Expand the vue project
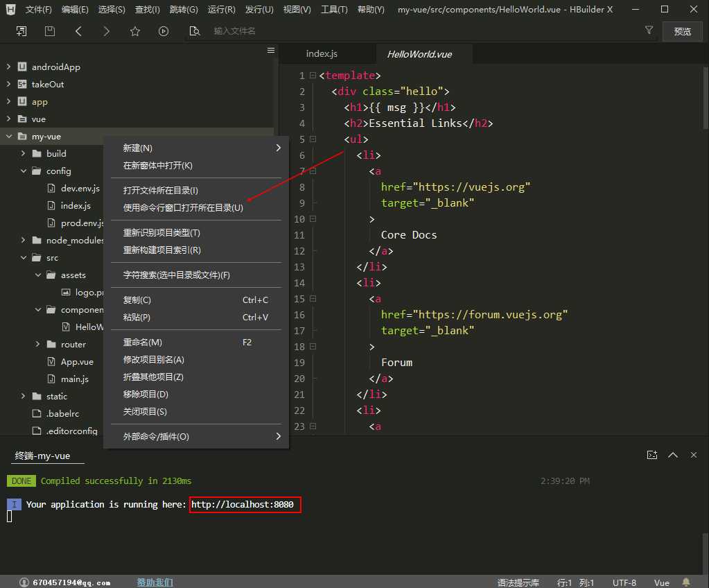709x588 pixels. [8, 119]
